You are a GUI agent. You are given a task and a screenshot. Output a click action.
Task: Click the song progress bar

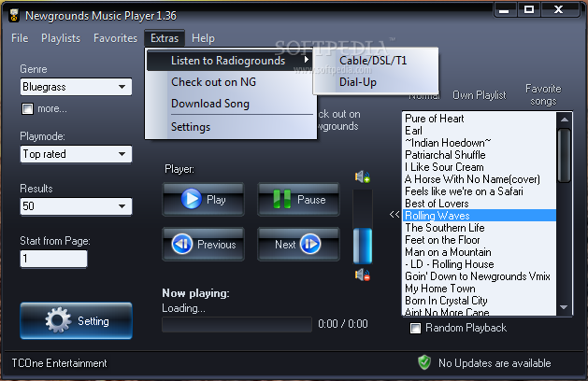click(x=237, y=324)
